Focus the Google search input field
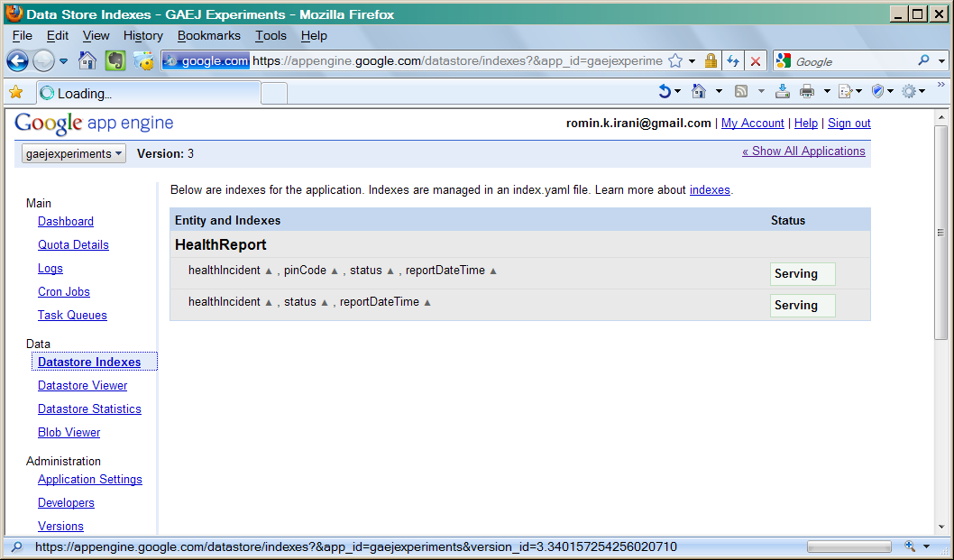Viewport: 954px width, 560px height. pyautogui.click(x=853, y=61)
